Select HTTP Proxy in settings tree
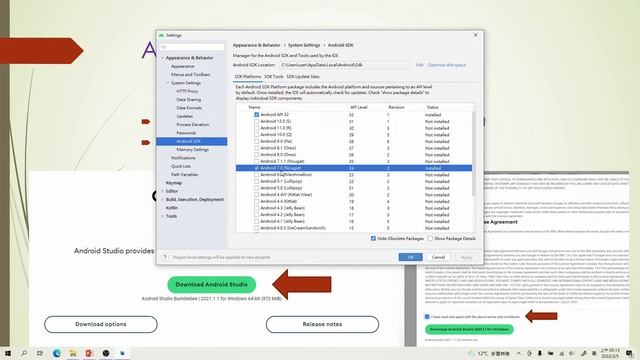 [187, 91]
